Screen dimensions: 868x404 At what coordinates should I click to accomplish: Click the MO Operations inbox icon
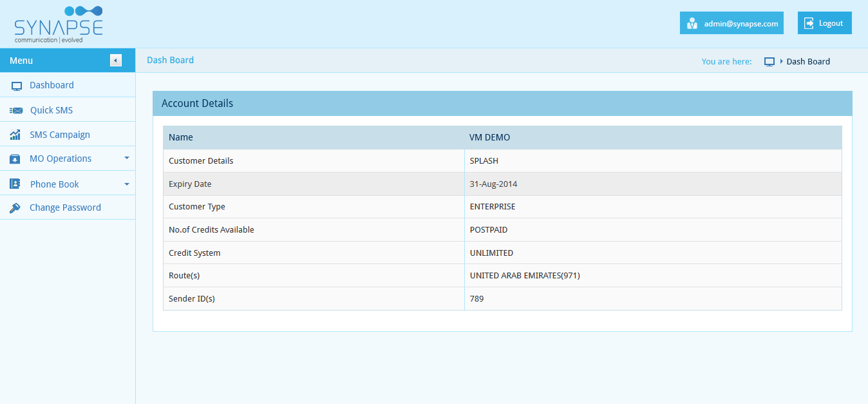coord(15,159)
